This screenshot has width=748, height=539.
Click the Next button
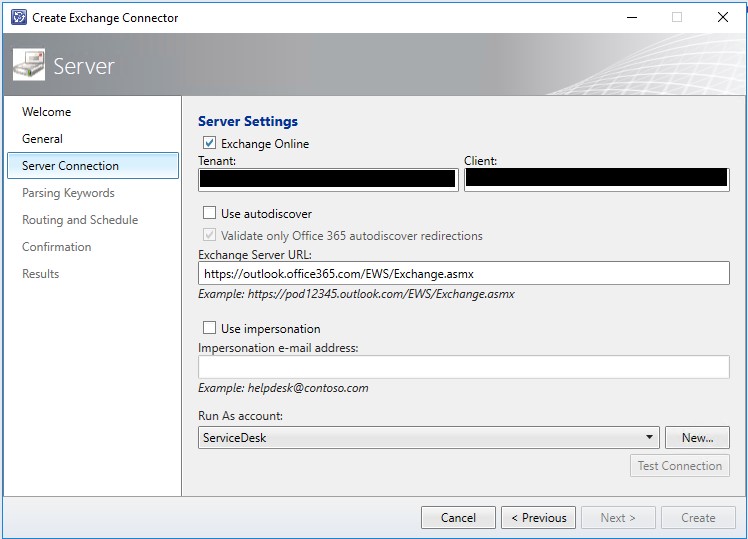tap(618, 518)
